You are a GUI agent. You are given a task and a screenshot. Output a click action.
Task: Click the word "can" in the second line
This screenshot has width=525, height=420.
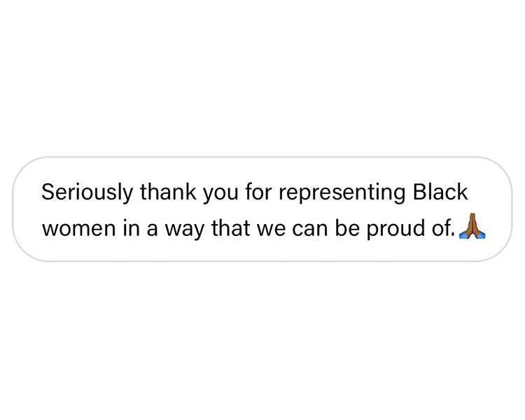pos(309,230)
